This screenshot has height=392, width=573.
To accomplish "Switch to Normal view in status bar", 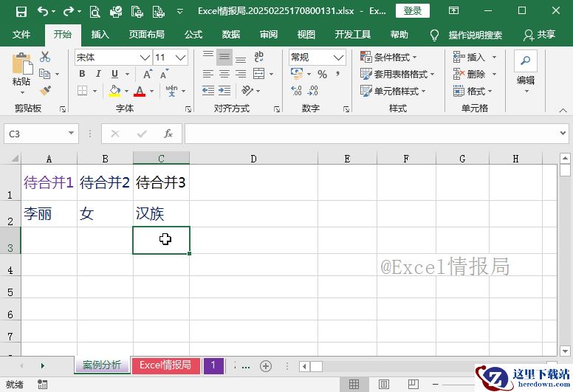I will click(x=354, y=384).
